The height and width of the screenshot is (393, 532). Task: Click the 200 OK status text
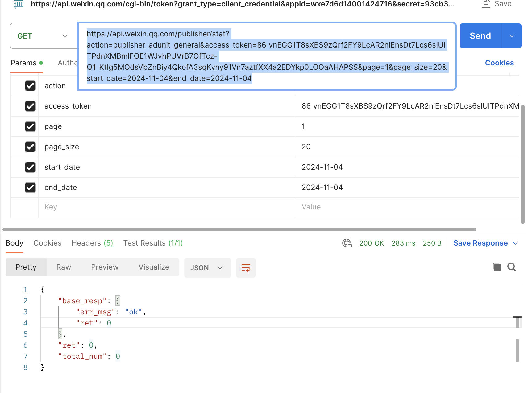[x=372, y=243]
